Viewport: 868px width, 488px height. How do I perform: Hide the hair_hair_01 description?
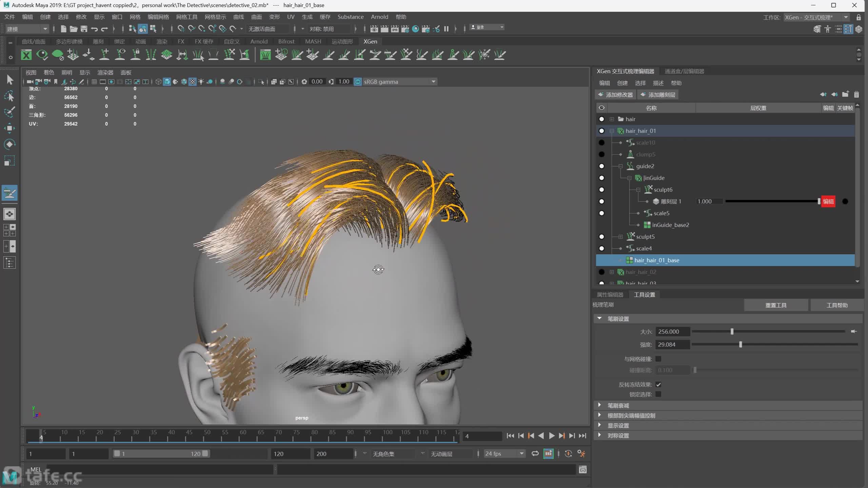tap(602, 131)
